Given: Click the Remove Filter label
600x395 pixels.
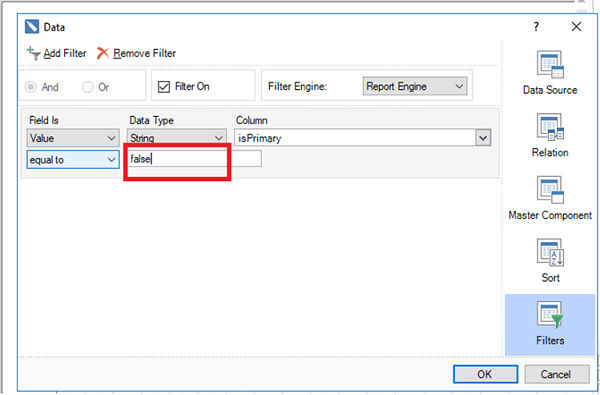Looking at the screenshot, I should pos(145,53).
